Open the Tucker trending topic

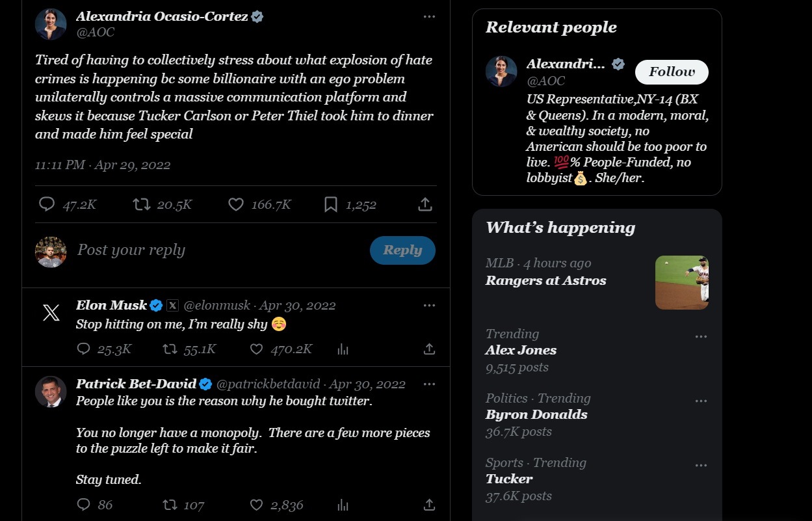coord(509,479)
